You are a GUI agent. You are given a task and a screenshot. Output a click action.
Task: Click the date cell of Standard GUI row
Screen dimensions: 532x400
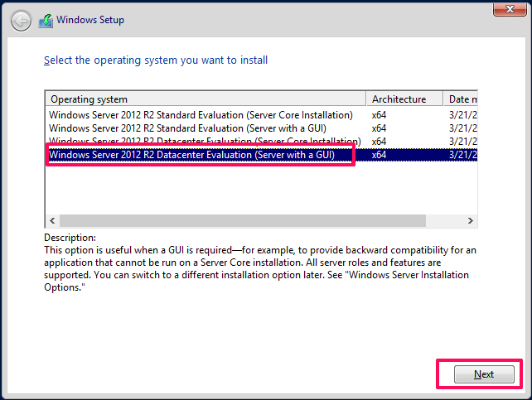pos(462,128)
